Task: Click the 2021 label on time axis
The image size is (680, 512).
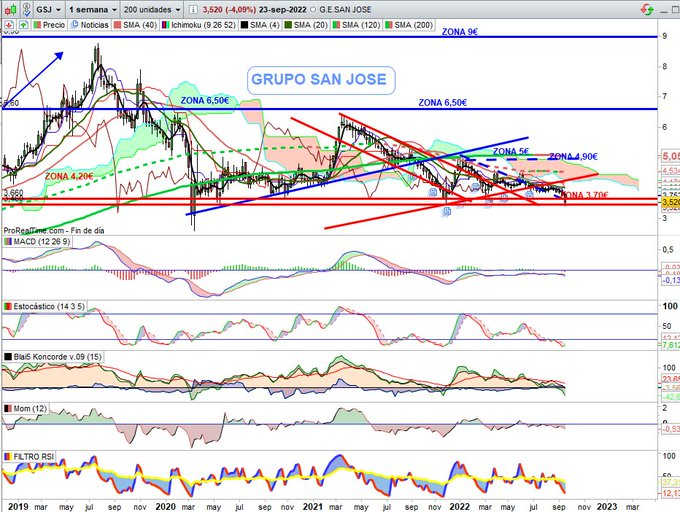Action: 313,506
